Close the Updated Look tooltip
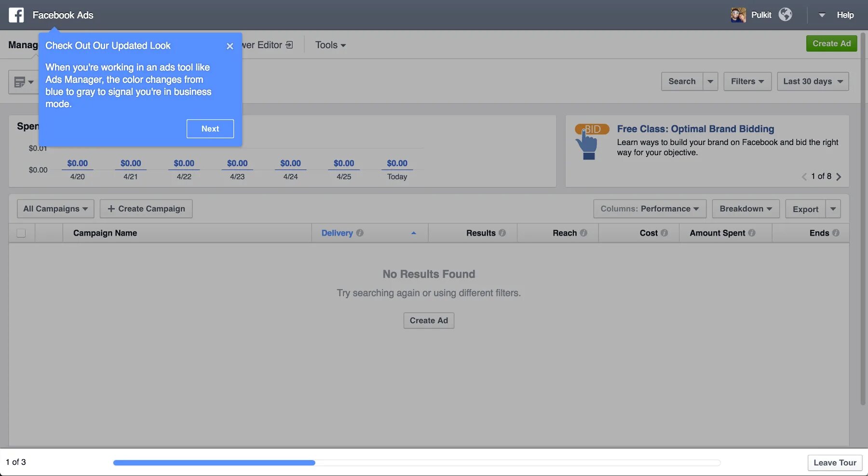868x476 pixels. pos(230,46)
